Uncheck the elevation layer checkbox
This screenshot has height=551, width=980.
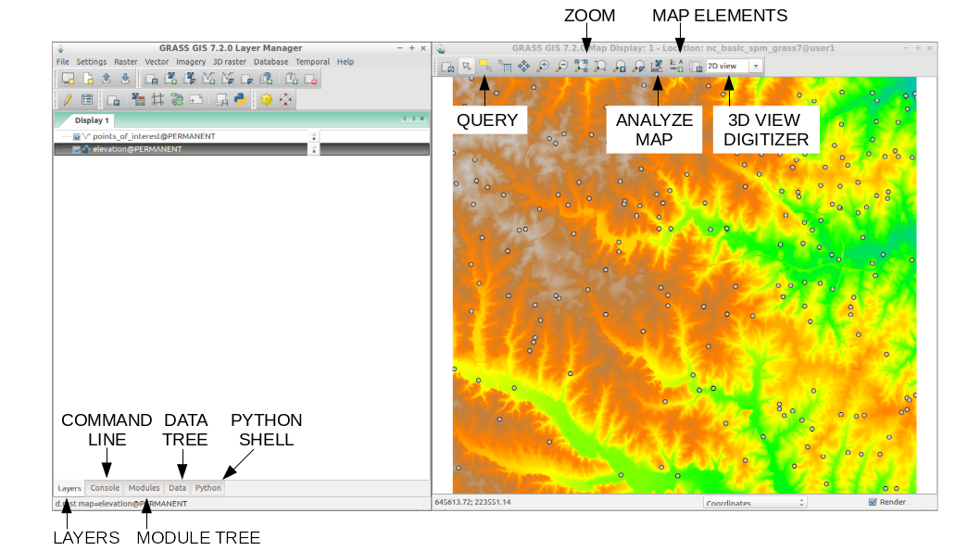tap(77, 149)
